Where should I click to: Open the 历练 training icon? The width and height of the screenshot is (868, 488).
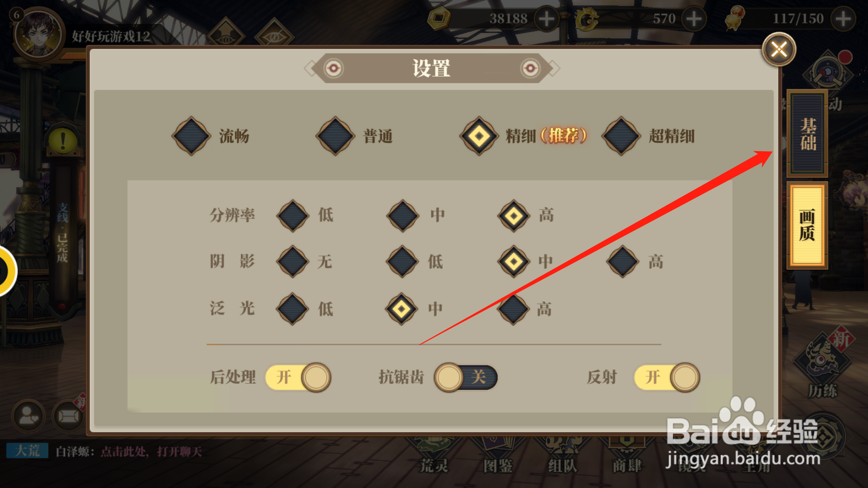click(x=822, y=367)
